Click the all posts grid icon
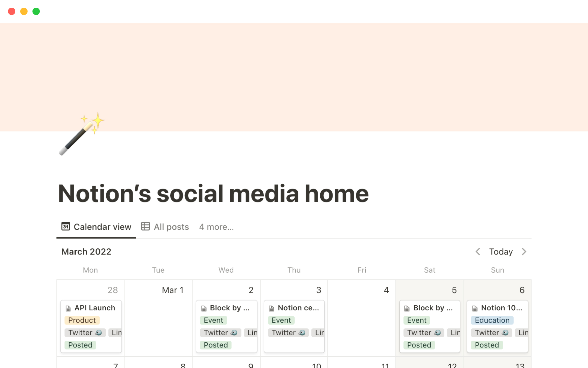This screenshot has width=588, height=368. point(145,227)
